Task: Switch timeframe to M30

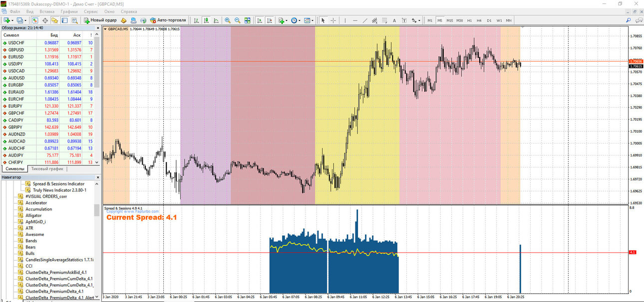Action: (459, 20)
